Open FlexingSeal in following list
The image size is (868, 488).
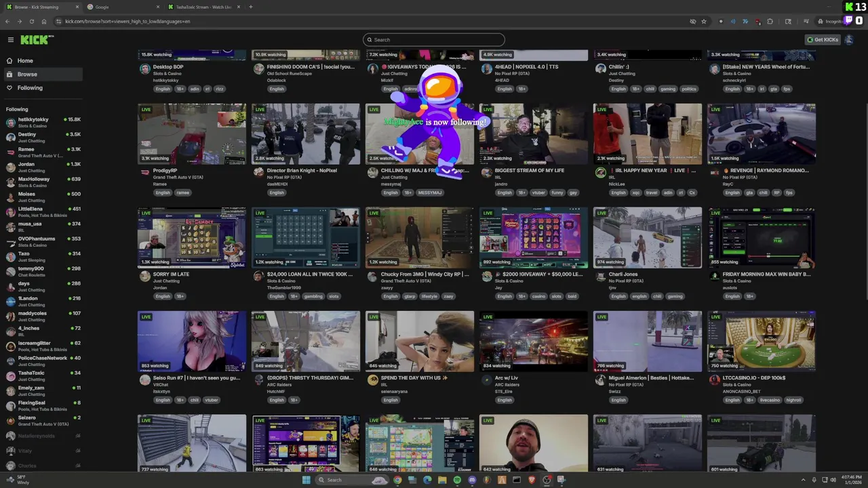[42, 406]
